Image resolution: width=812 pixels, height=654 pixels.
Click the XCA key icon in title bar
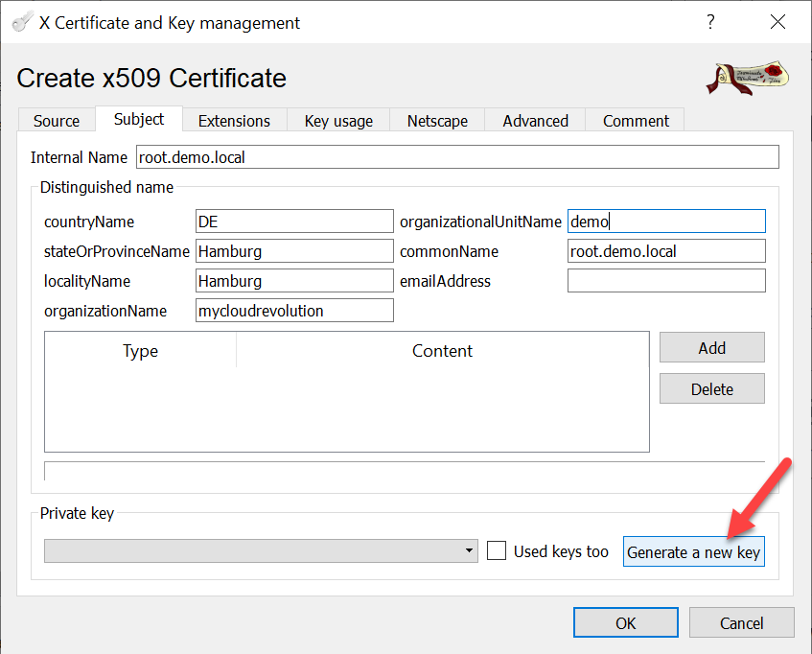(21, 22)
